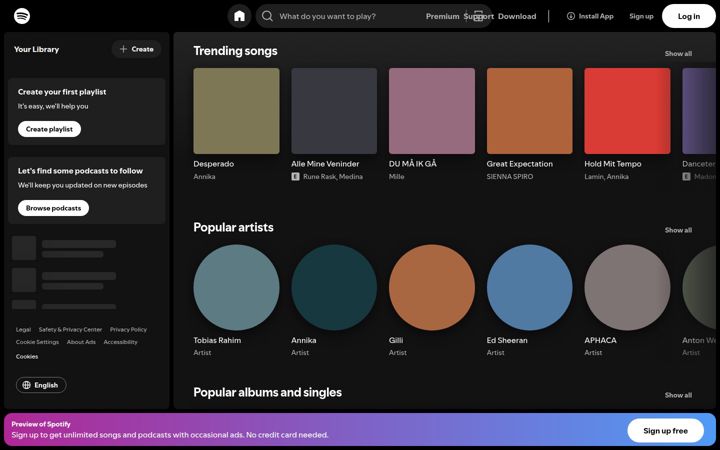Click the Install App download icon
This screenshot has height=450, width=720.
tap(571, 16)
